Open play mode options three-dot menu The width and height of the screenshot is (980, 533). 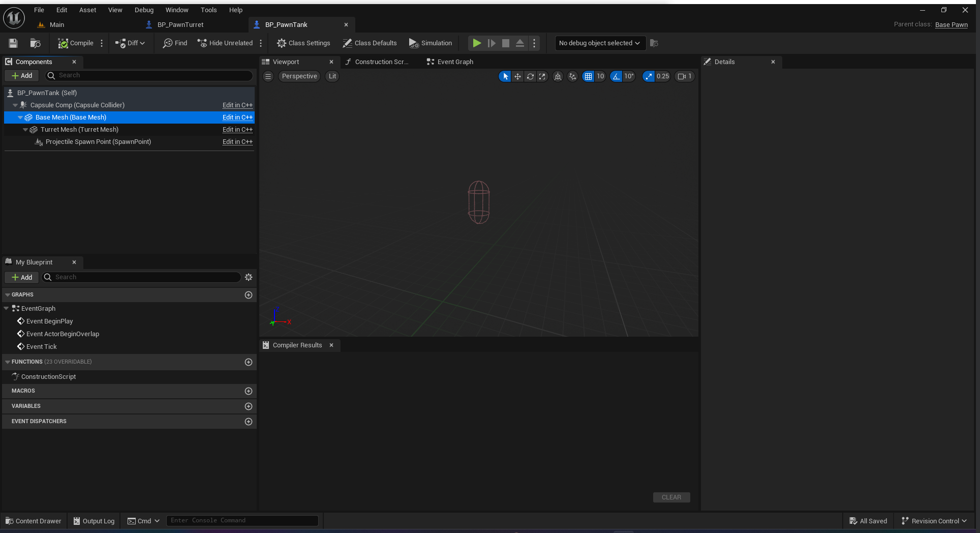[534, 43]
